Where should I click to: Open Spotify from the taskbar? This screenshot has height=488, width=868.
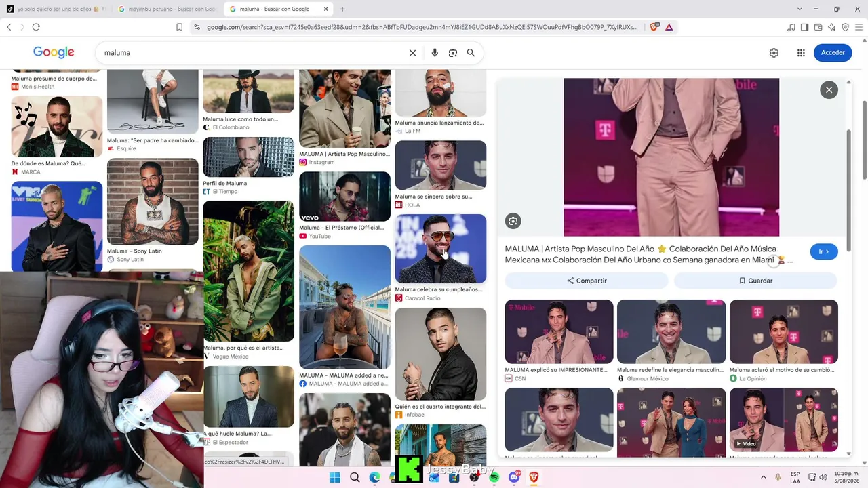(494, 478)
